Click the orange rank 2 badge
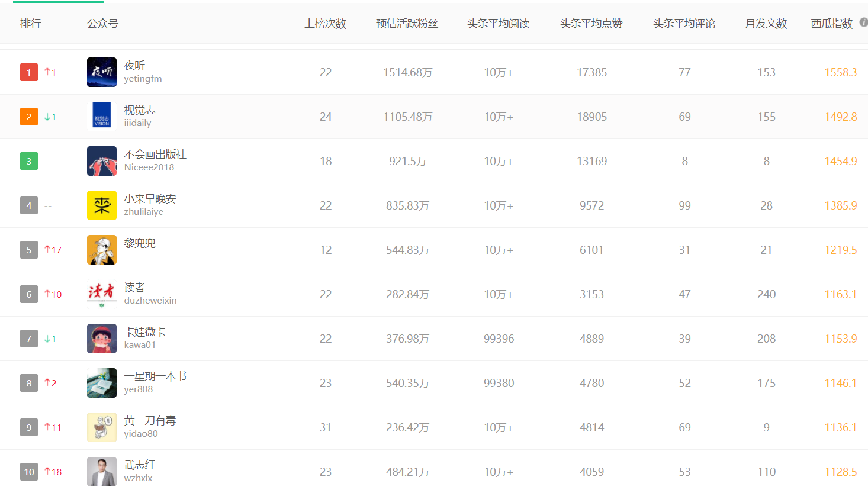This screenshot has width=868, height=493. pyautogui.click(x=29, y=117)
